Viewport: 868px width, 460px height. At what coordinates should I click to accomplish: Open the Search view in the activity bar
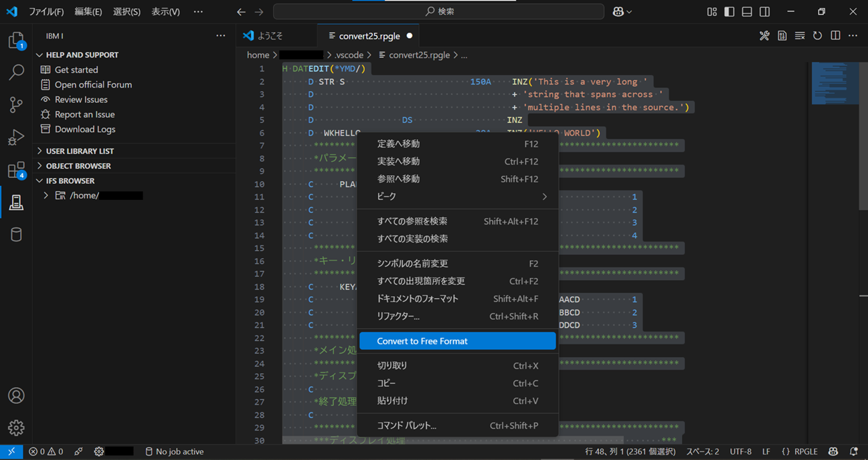click(16, 72)
